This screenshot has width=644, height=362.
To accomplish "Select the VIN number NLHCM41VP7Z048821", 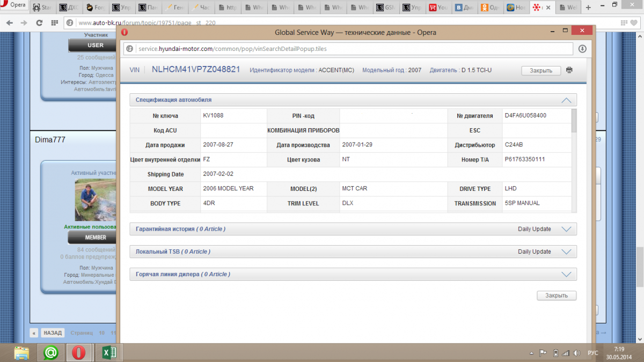I will [196, 70].
